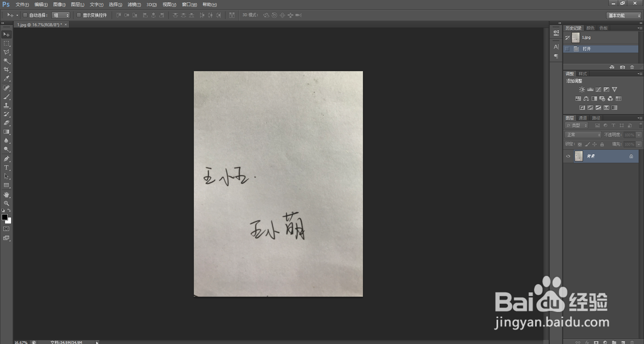Open the workspace switcher showing 基本功能

click(623, 15)
